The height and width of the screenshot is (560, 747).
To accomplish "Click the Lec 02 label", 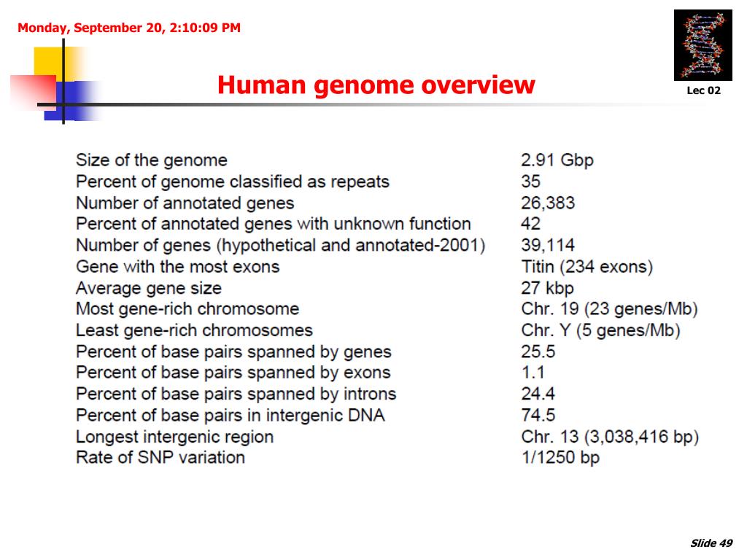I will click(x=704, y=90).
